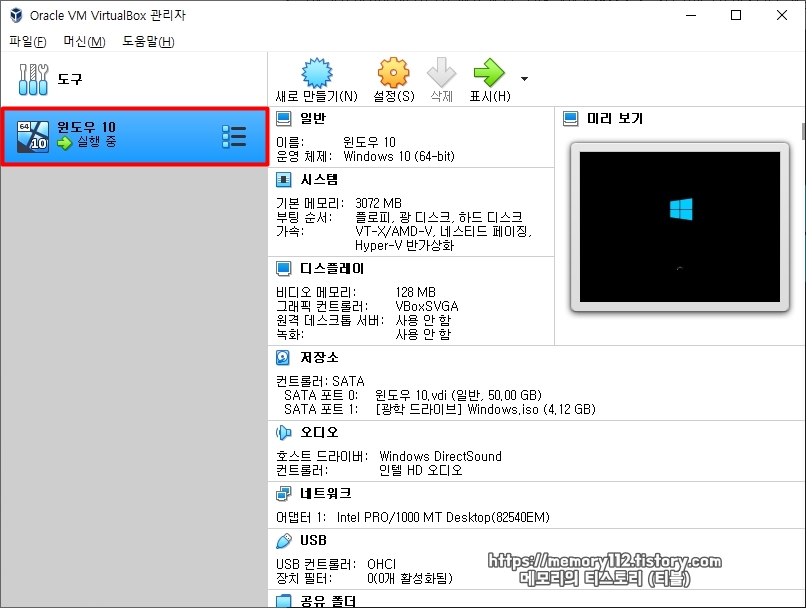Click the 표시(H) green arrow icon
Viewport: 806px width, 608px height.
(489, 72)
